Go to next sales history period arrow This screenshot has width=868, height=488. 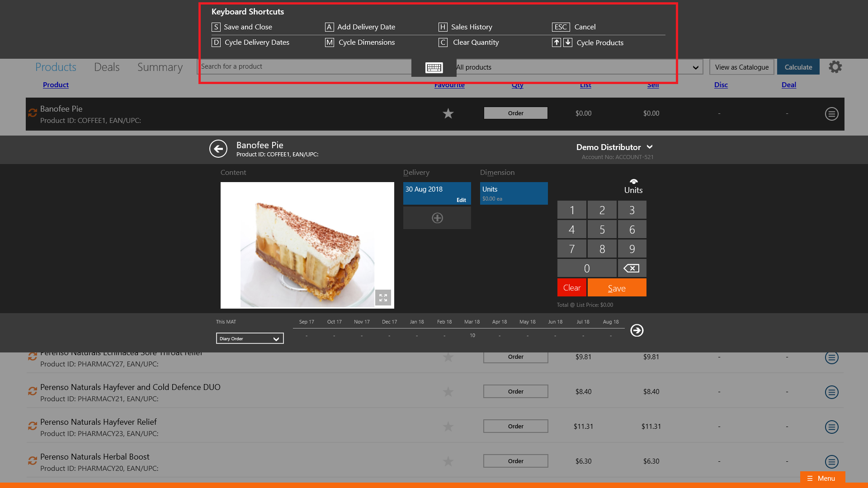pos(637,330)
